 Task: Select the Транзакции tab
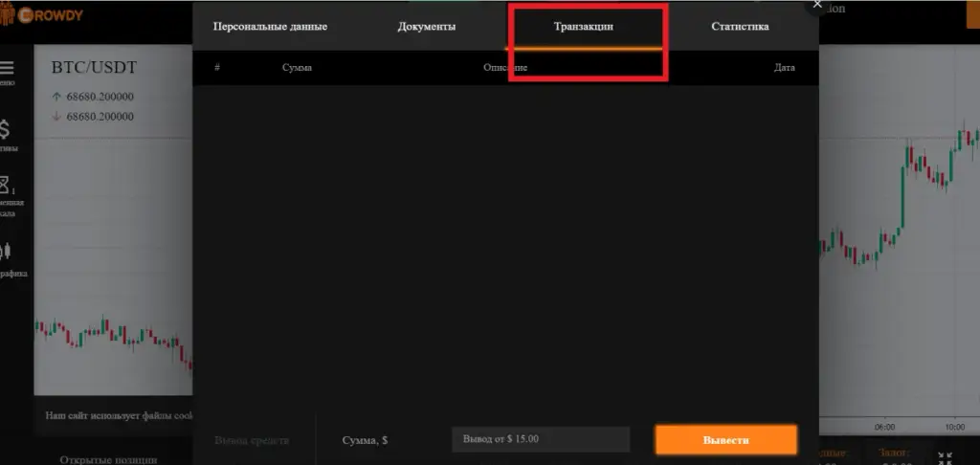click(x=583, y=27)
